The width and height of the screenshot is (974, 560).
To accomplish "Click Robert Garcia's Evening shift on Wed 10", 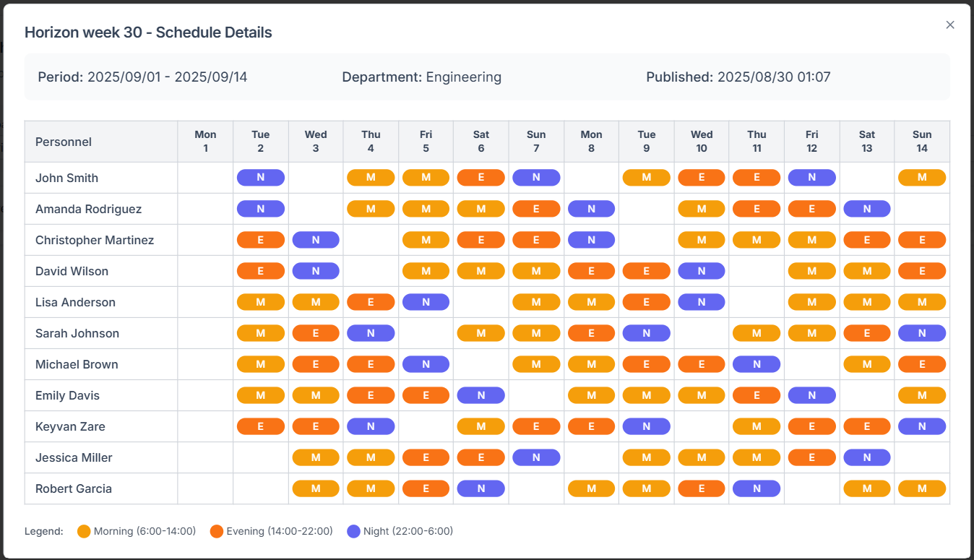I will tap(702, 488).
